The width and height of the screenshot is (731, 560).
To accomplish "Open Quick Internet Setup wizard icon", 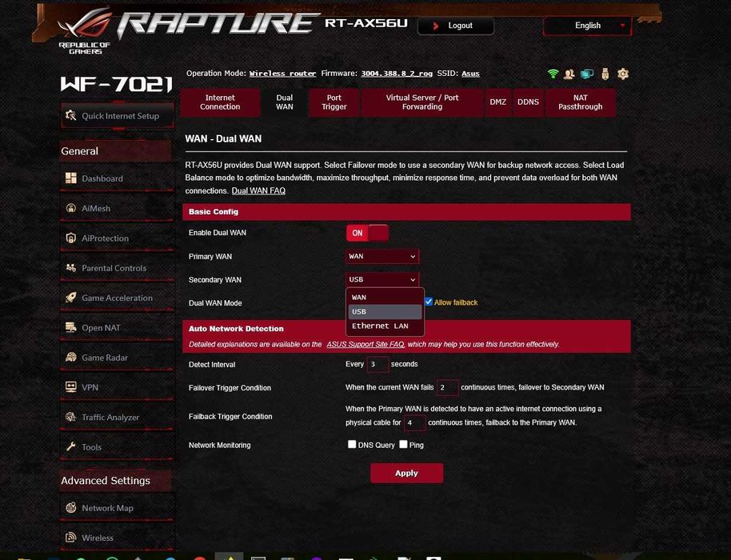I will [71, 115].
